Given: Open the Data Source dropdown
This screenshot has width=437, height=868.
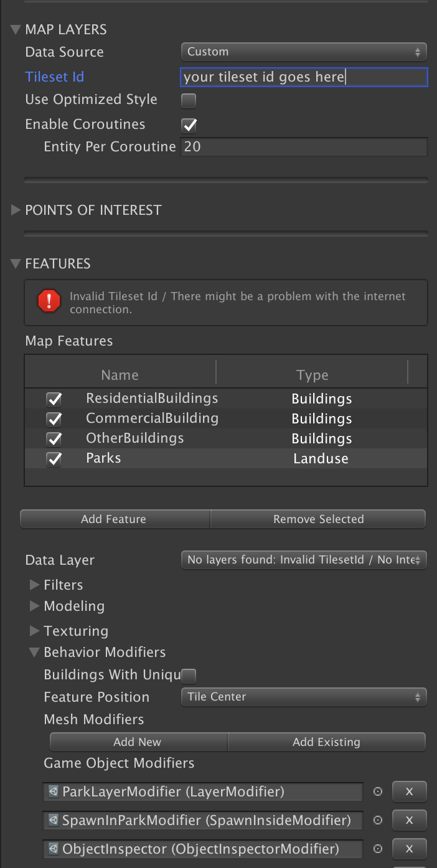Looking at the screenshot, I should click(x=304, y=52).
